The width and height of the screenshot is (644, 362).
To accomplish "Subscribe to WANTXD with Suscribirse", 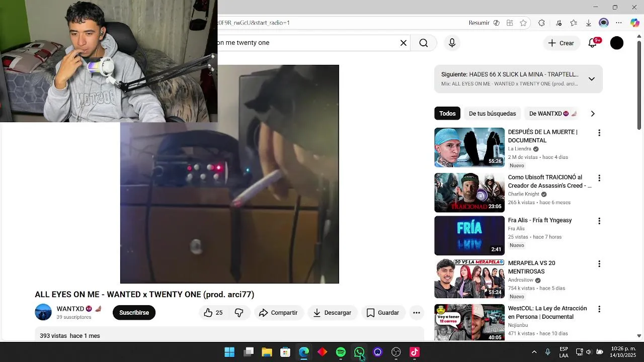I will point(134,313).
